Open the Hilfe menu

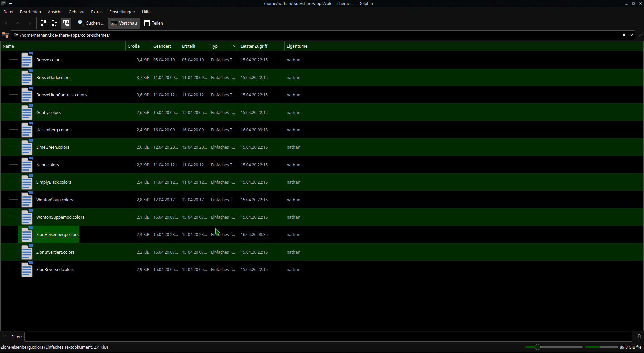point(146,12)
